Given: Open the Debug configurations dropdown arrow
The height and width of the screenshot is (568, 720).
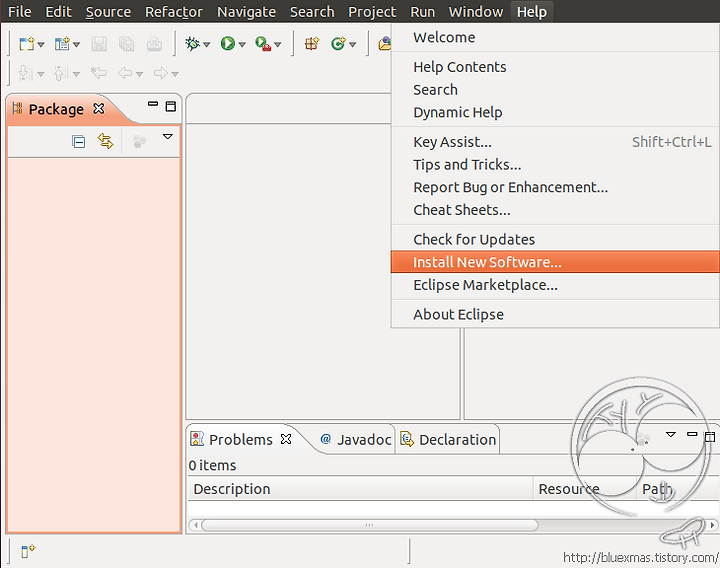Looking at the screenshot, I should pos(207,45).
